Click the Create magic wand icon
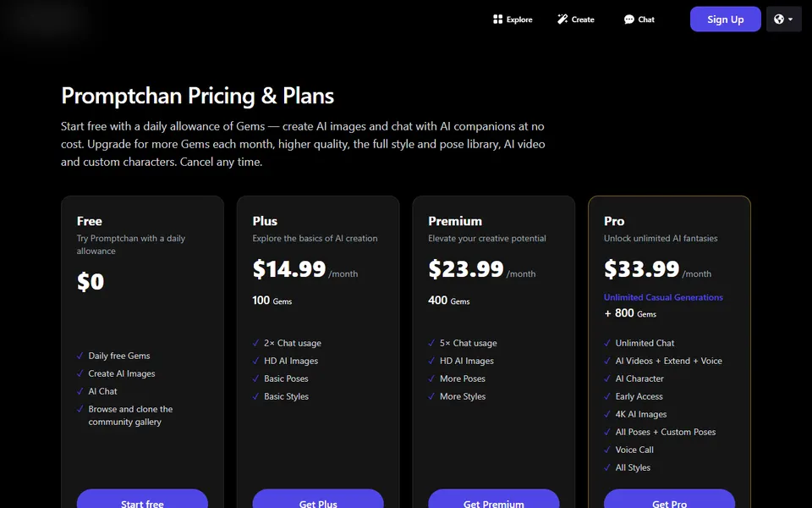Viewport: 812px width, 508px height. [562, 19]
